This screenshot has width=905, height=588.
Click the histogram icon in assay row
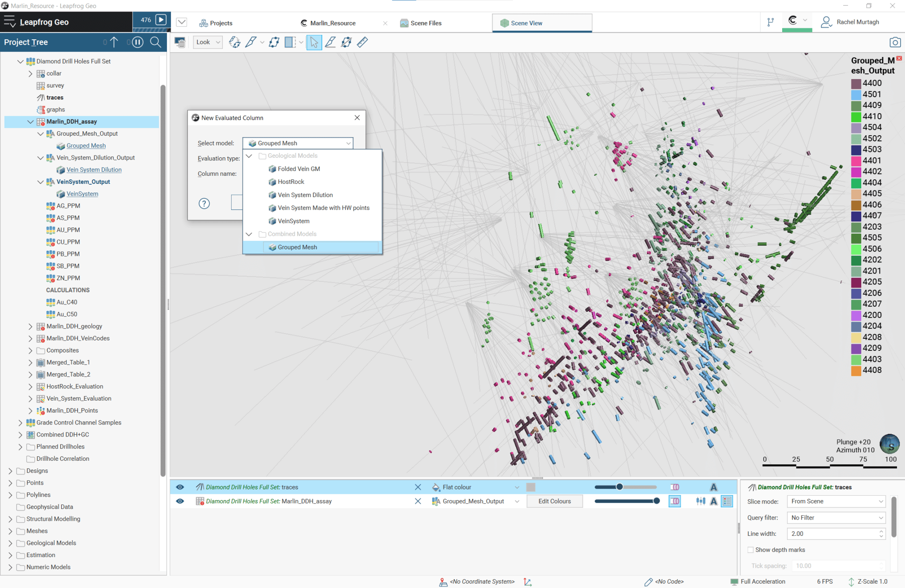pos(701,501)
